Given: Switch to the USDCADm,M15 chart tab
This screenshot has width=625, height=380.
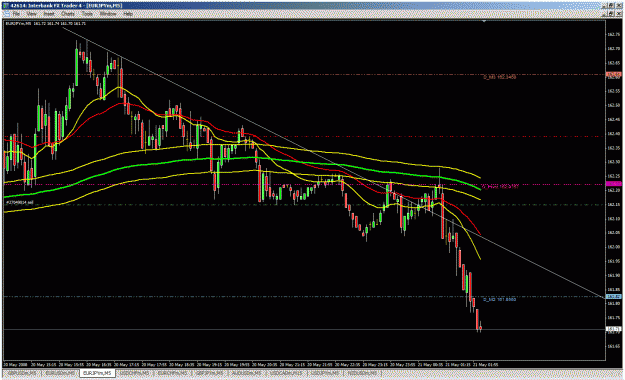Looking at the screenshot, I should [x=286, y=373].
